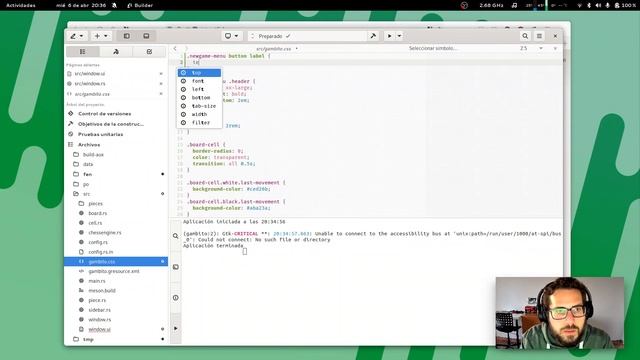
Task: Open meson.build in the file tree
Action: pos(102,290)
